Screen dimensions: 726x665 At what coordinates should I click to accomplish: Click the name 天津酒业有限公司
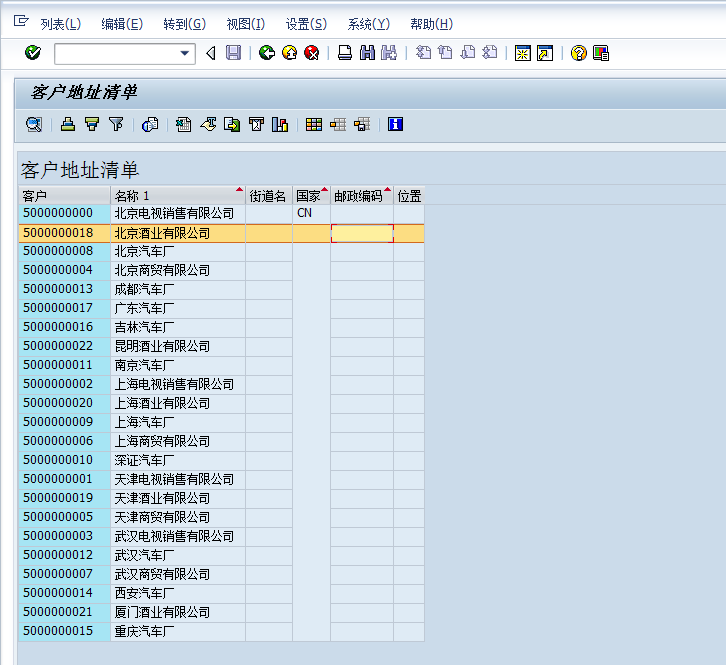[x=162, y=499]
